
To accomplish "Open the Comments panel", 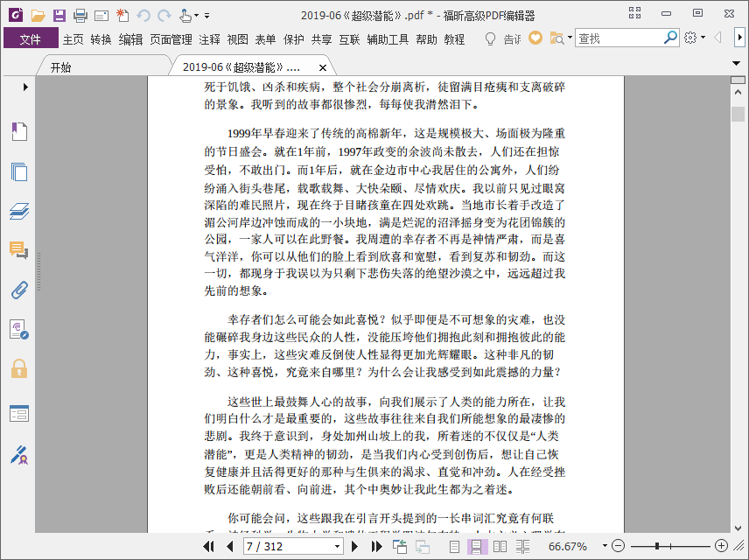I will click(x=19, y=250).
